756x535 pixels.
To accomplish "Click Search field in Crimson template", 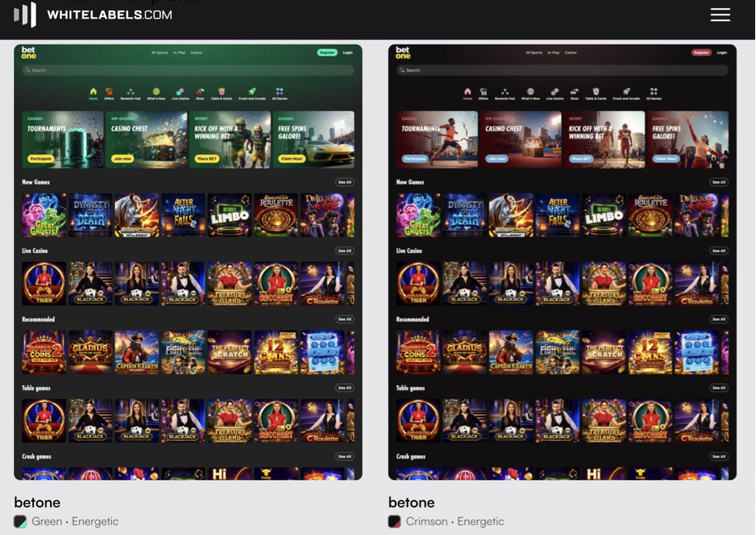I will coord(562,71).
